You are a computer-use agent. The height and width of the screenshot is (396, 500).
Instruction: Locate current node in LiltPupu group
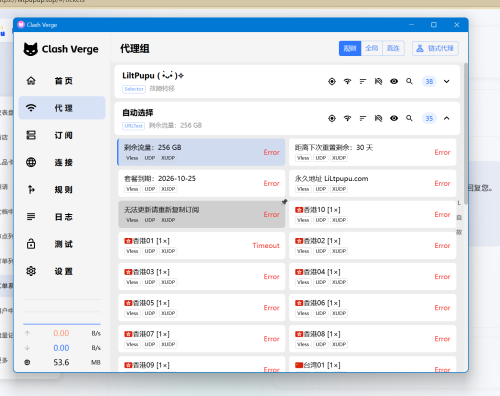click(332, 81)
